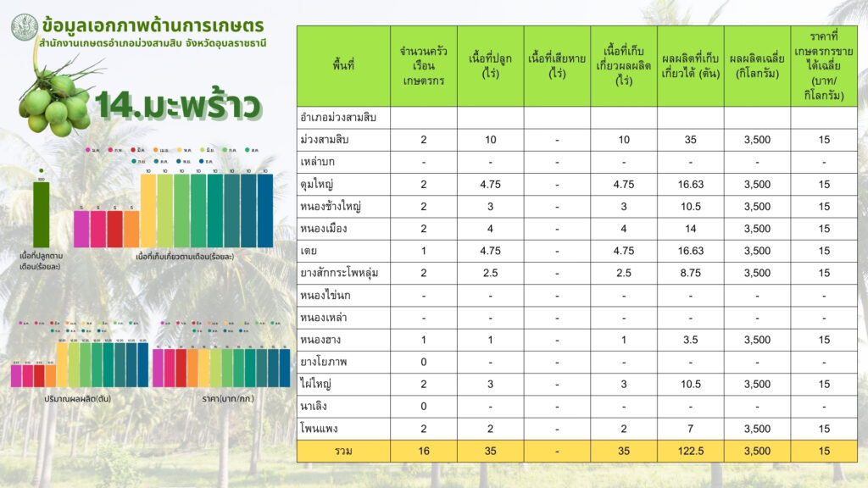Viewport: 868px width, 488px height.
Task: Click the 122.5 total harvest cell
Action: pyautogui.click(x=690, y=451)
